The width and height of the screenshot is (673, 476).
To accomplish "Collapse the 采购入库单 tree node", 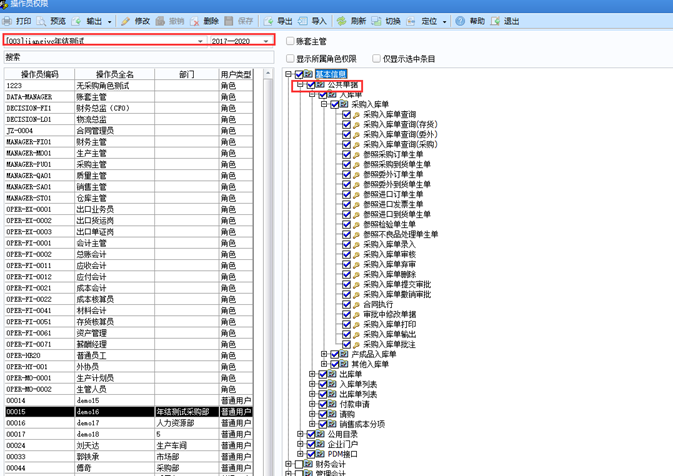I will 324,104.
